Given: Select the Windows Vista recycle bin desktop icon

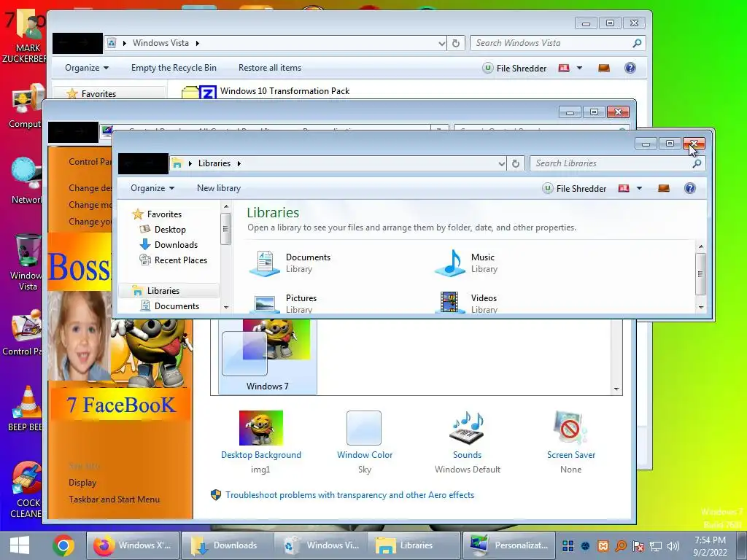Looking at the screenshot, I should click(26, 262).
